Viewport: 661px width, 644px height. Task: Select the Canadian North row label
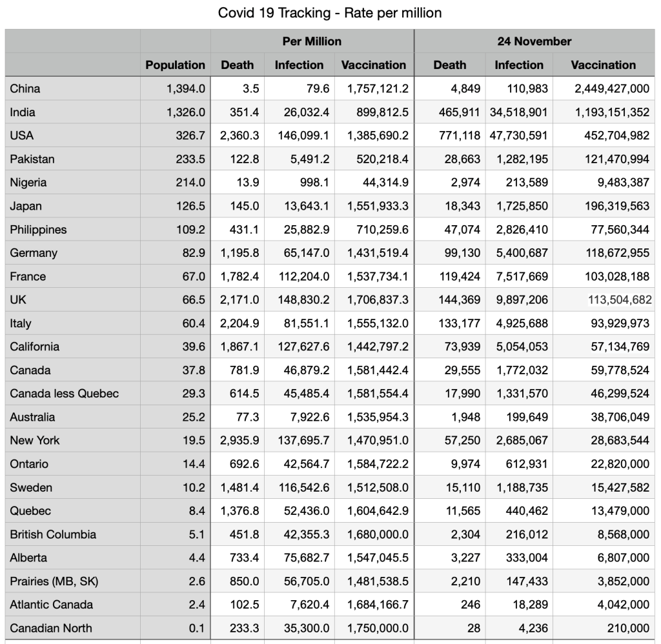pos(51,628)
